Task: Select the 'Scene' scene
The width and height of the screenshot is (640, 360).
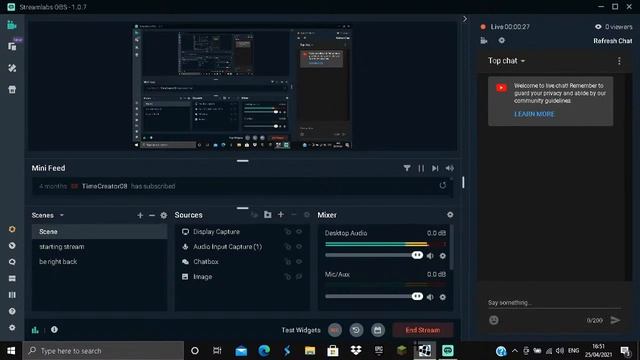Action: [100, 231]
